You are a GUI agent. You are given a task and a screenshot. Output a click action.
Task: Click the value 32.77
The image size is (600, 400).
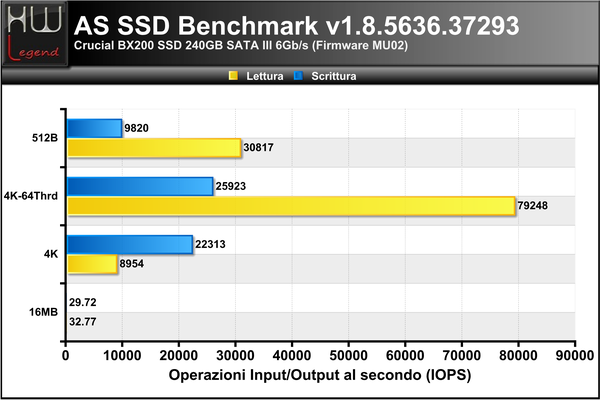coord(83,322)
